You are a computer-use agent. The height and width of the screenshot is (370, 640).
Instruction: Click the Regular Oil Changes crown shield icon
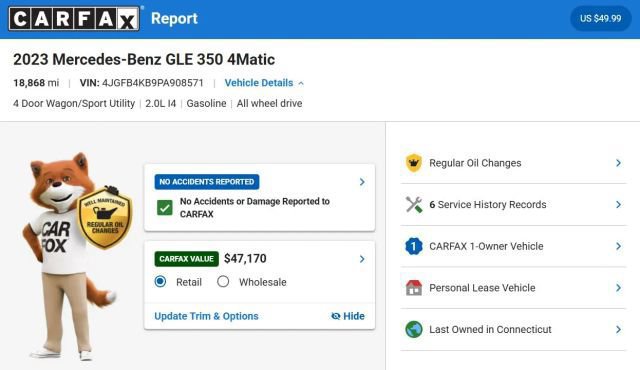tap(413, 163)
